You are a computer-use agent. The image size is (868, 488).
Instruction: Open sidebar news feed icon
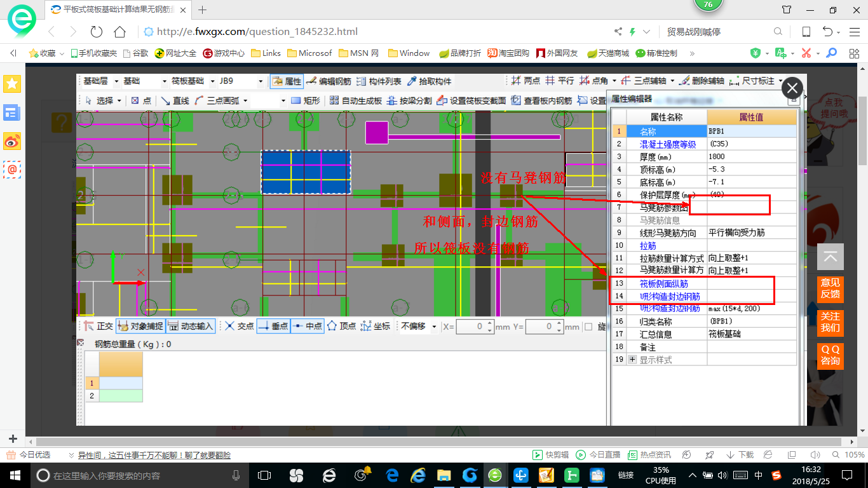13,113
